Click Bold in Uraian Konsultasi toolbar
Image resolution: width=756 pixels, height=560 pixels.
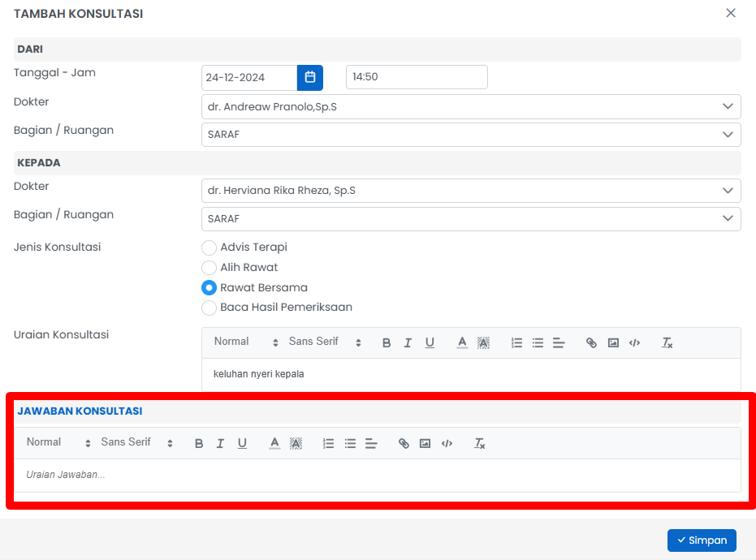click(387, 342)
